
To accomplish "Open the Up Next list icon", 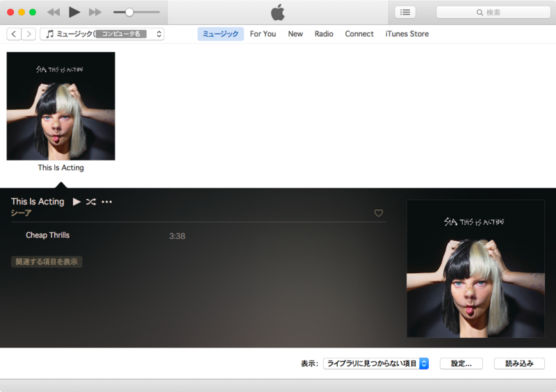I will [405, 13].
